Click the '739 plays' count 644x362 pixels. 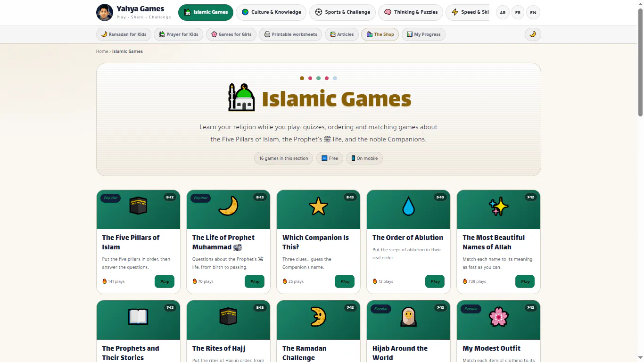(x=474, y=281)
